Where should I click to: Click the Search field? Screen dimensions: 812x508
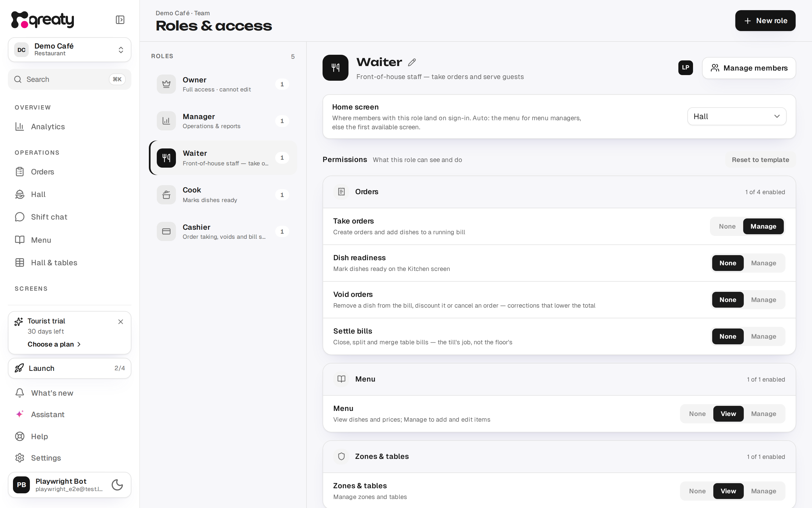69,79
